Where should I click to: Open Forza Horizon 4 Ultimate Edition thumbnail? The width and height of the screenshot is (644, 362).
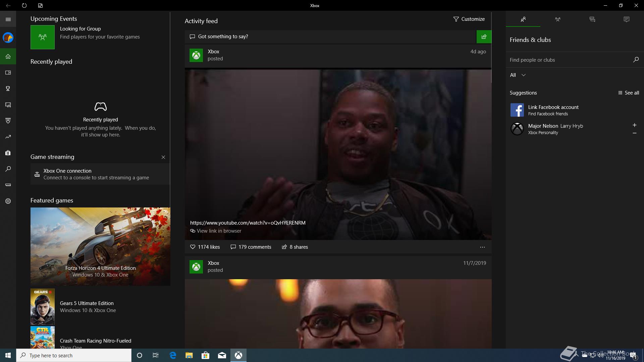100,246
